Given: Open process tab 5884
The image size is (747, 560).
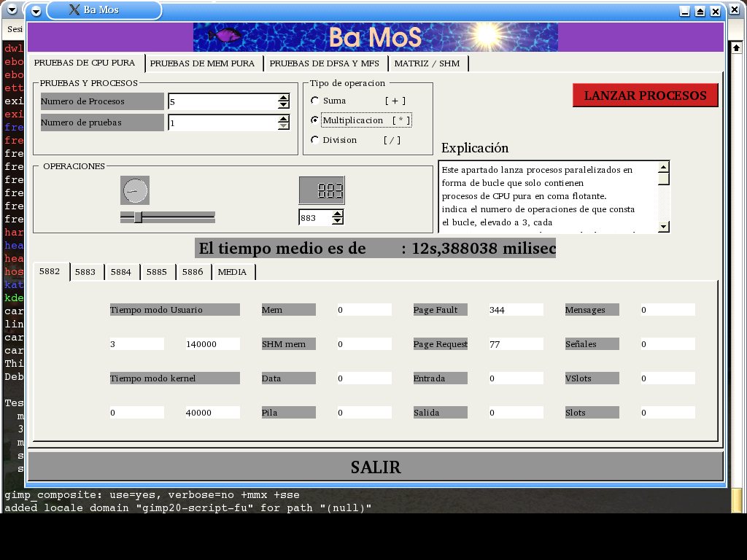Looking at the screenshot, I should [121, 272].
